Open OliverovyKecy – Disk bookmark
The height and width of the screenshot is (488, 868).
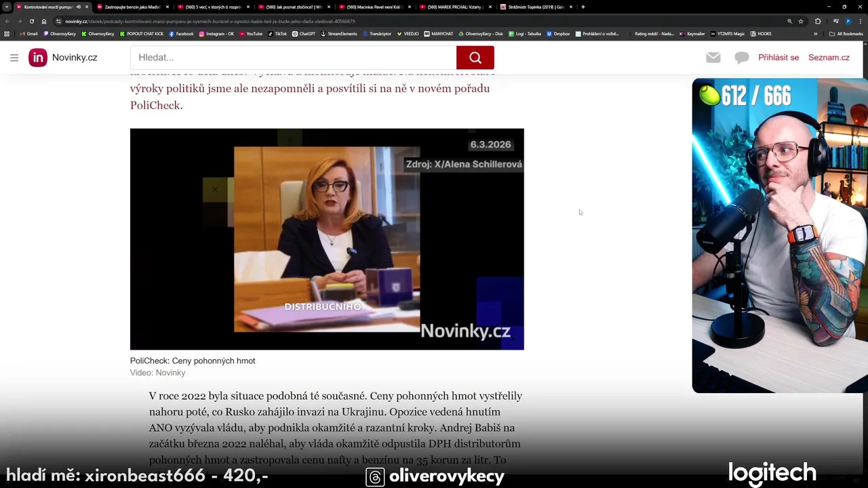click(x=481, y=34)
